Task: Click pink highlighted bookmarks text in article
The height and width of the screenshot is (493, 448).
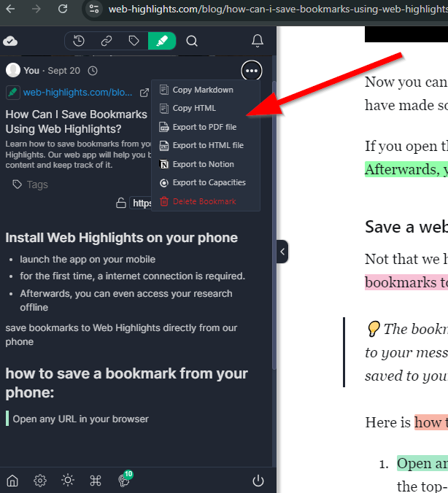Action: tap(406, 282)
